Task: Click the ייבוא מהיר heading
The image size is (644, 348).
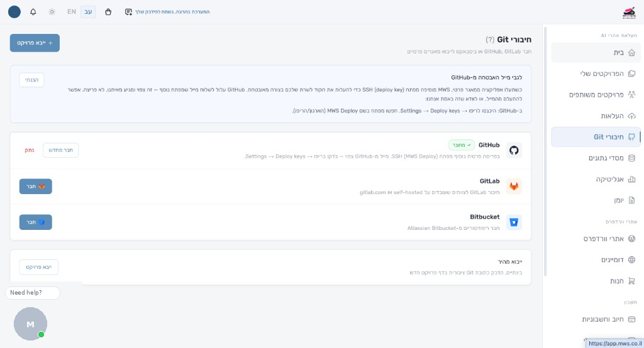Action: (510, 262)
